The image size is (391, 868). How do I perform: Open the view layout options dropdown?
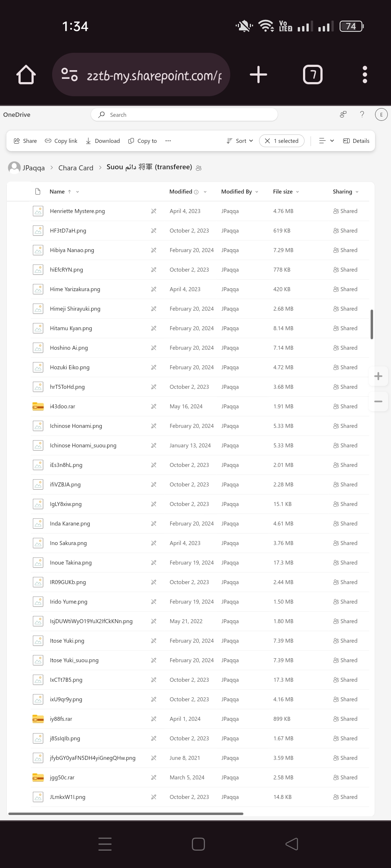(x=327, y=141)
